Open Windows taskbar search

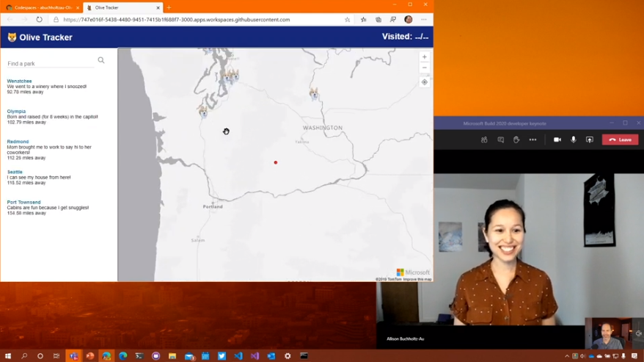coord(24,356)
